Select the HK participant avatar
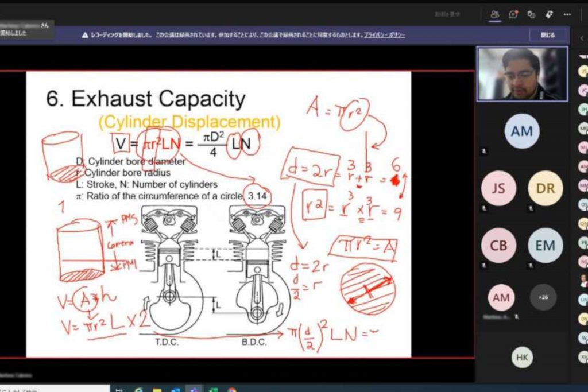This screenshot has height=392, width=588. 522,357
